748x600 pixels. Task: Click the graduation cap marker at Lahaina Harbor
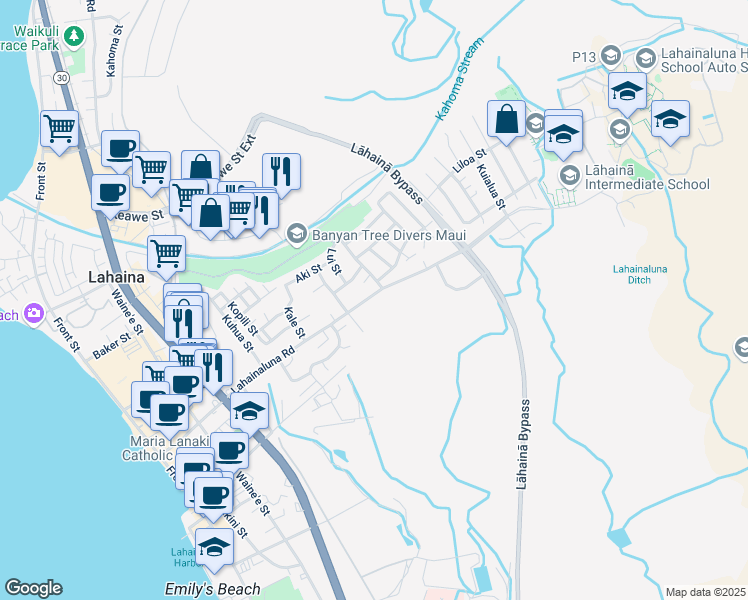(215, 546)
